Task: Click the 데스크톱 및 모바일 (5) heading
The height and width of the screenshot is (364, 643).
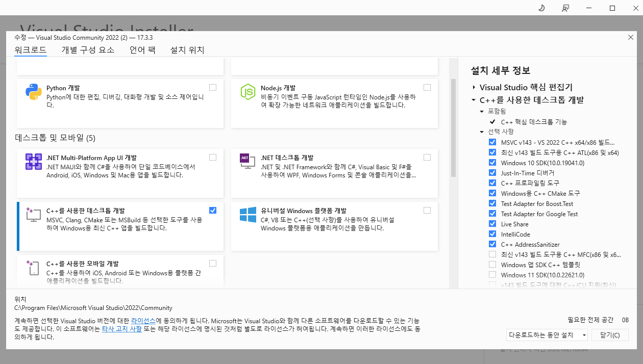Action: [55, 138]
